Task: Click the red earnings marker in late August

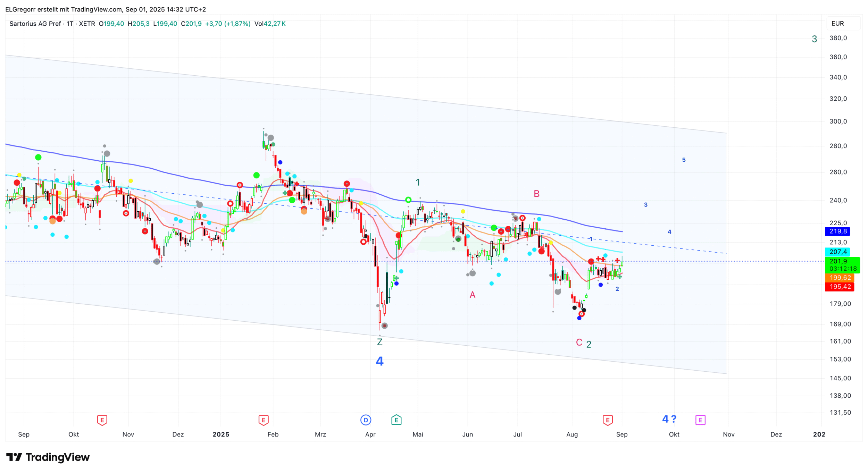Action: click(x=607, y=420)
